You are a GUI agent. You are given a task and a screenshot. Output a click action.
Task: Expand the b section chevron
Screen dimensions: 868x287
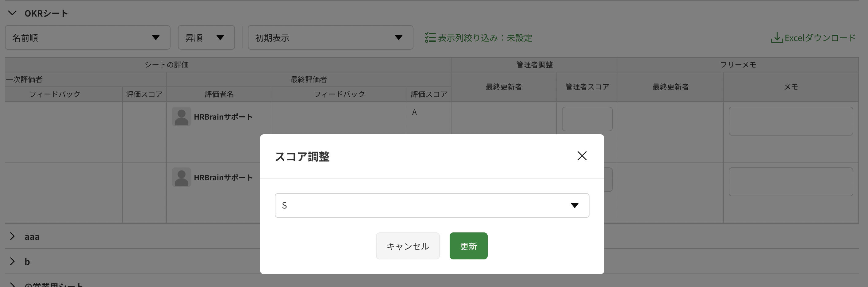tap(13, 261)
